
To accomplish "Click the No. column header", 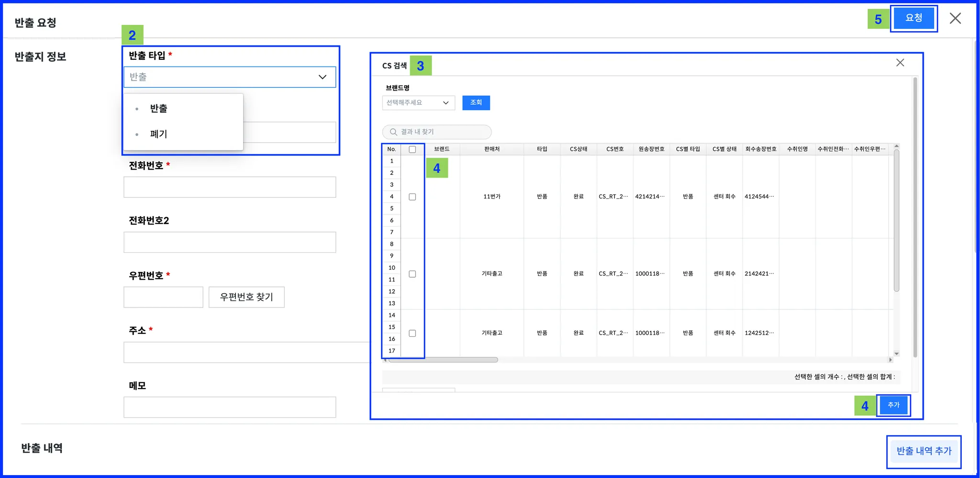I will point(391,149).
